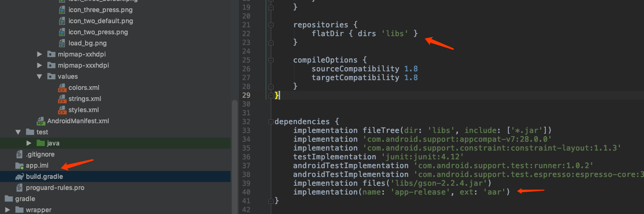Click the "dependencies {" keyword
Image resolution: width=644 pixels, height=214 pixels.
click(306, 122)
